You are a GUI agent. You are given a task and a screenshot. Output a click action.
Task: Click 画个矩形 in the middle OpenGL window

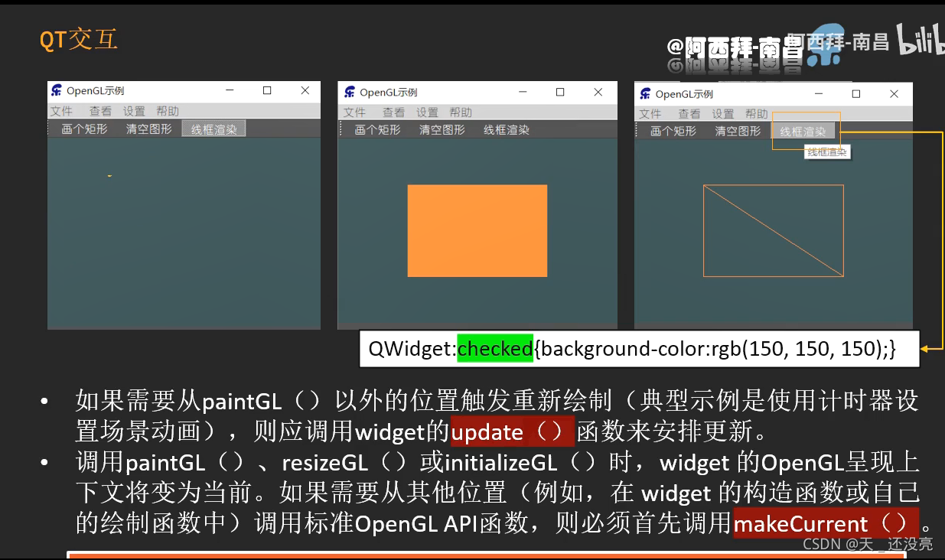[377, 130]
